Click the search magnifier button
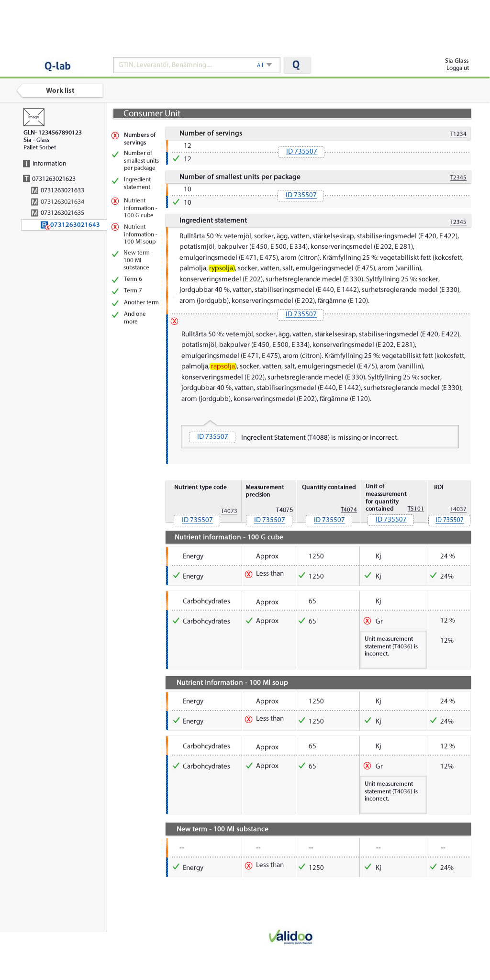This screenshot has height=980, width=490. click(297, 65)
